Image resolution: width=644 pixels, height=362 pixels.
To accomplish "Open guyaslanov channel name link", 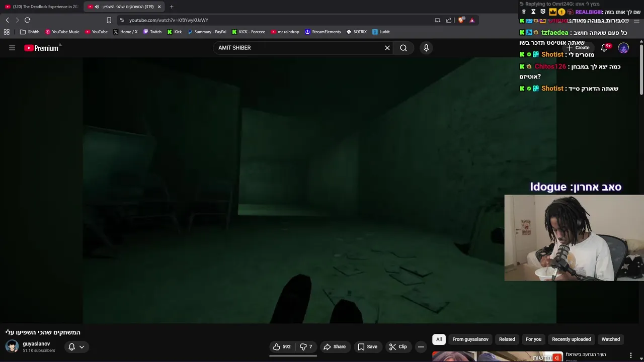I will coord(36,344).
